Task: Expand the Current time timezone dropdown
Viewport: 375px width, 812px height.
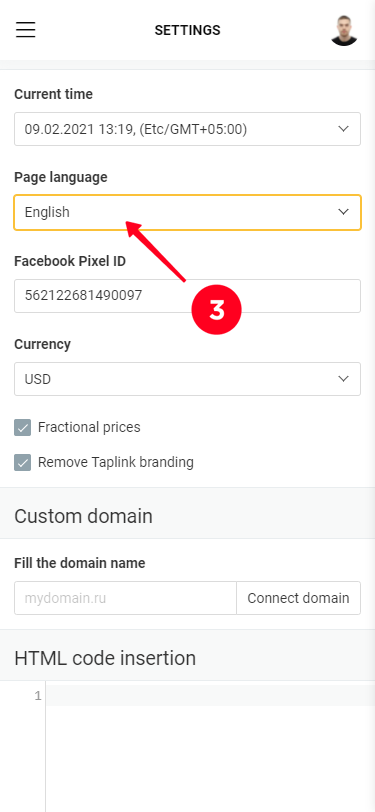Action: coord(188,129)
